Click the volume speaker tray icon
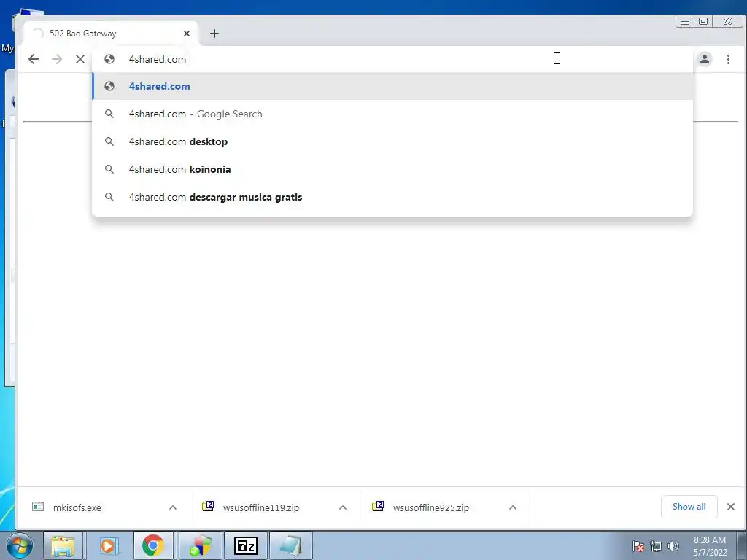The height and width of the screenshot is (560, 747). 673,545
